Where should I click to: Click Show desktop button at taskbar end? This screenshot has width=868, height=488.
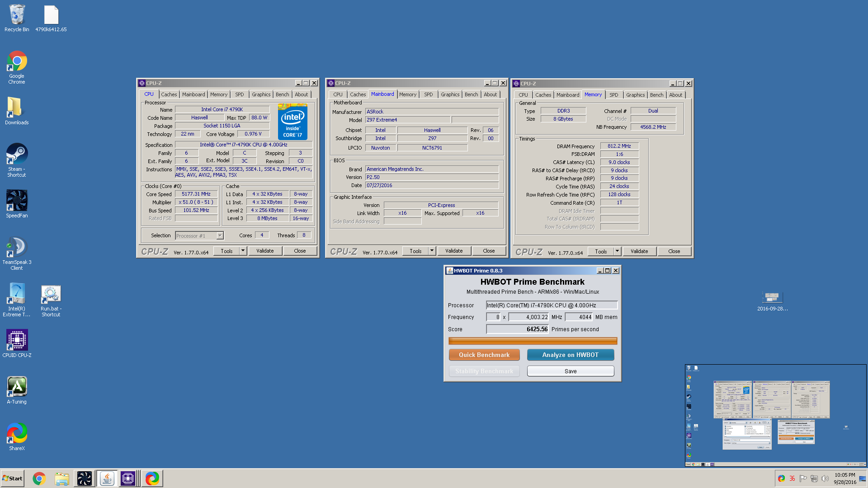(x=863, y=479)
